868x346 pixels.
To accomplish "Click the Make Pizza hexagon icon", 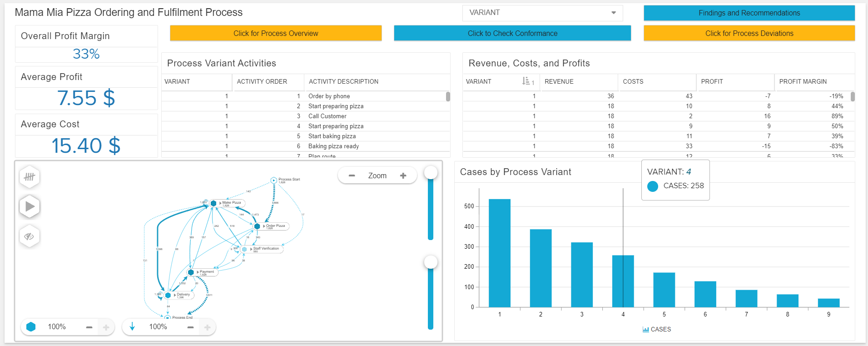I will point(213,203).
